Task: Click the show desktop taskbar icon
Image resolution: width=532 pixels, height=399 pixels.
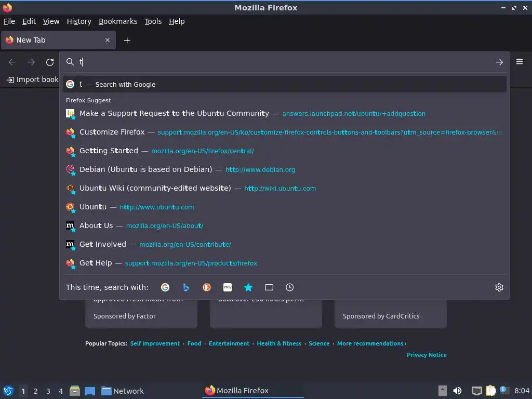Action: 90,391
